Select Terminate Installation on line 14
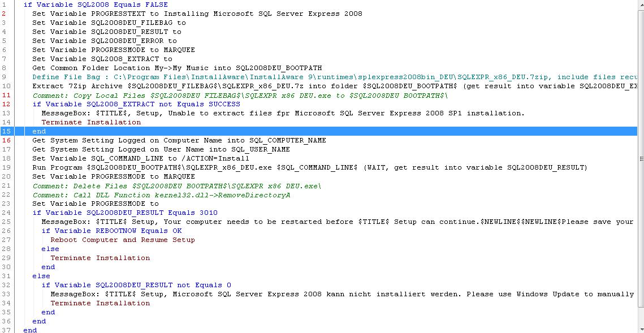Viewport: 644px width, 333px height. click(91, 122)
